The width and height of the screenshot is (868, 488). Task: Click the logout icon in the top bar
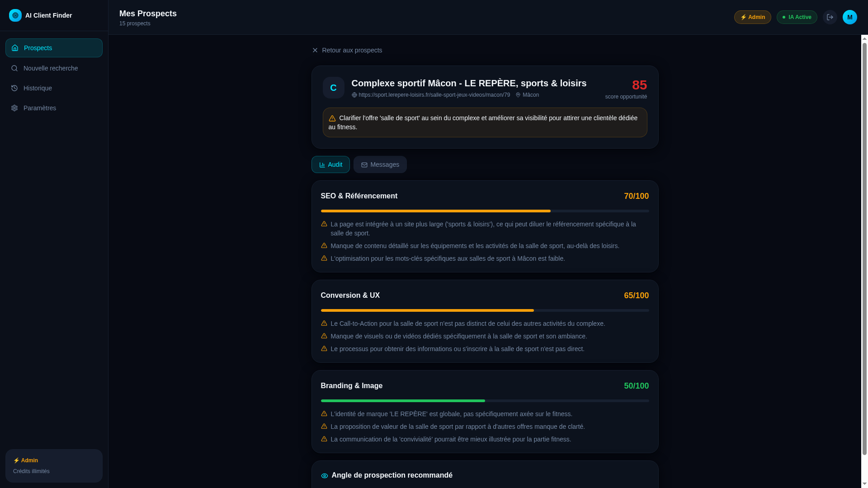(830, 17)
